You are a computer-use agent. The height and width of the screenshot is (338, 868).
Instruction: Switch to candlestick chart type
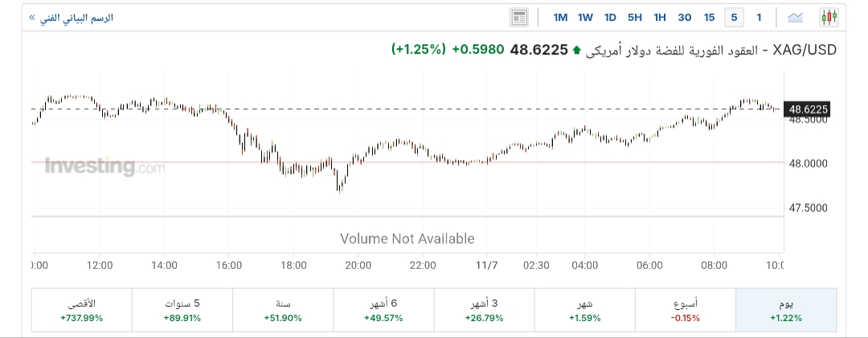[829, 17]
